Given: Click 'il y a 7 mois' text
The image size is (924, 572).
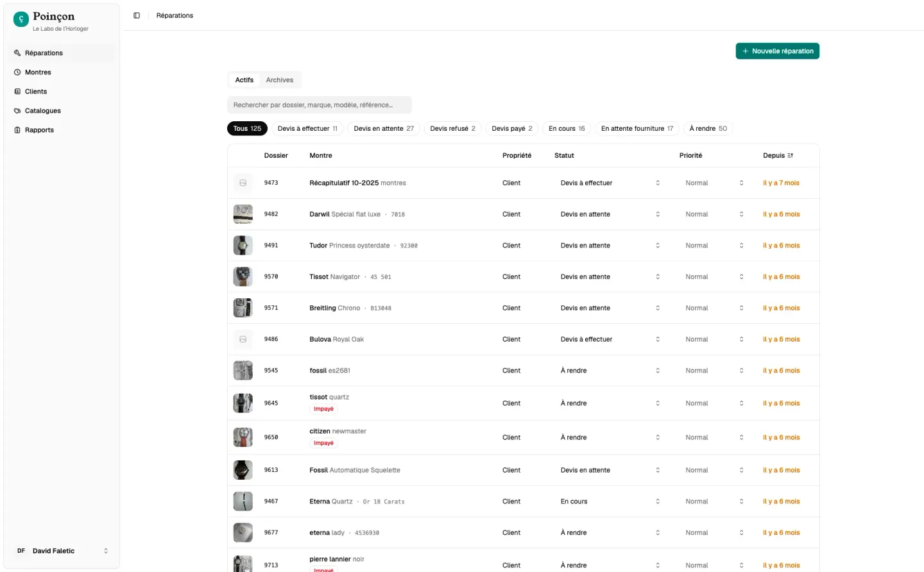Looking at the screenshot, I should click(781, 183).
